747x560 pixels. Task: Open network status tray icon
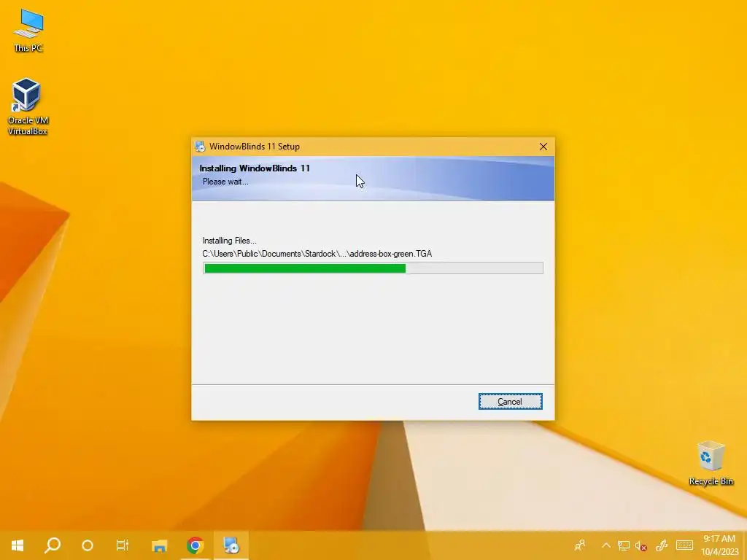[x=623, y=545]
